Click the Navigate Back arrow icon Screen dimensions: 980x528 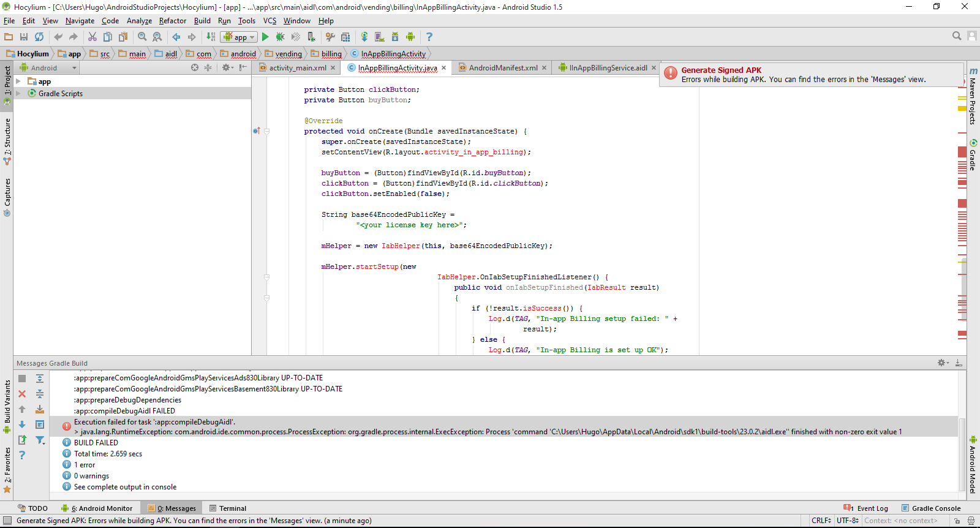(176, 37)
